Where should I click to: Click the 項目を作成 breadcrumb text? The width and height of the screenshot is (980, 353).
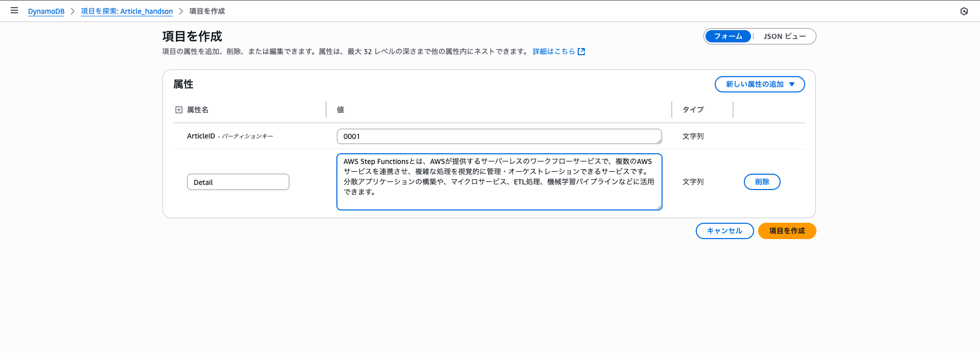207,11
